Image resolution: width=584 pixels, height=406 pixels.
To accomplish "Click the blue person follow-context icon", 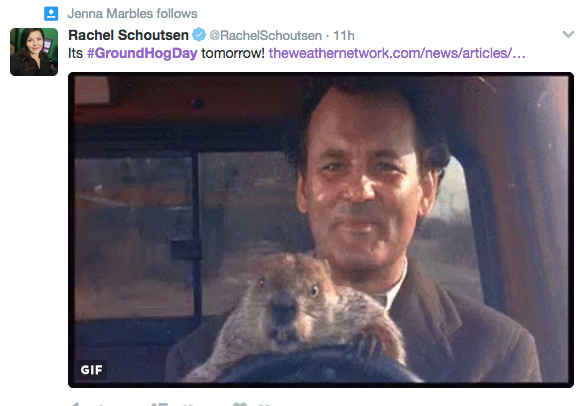I will click(x=51, y=14).
